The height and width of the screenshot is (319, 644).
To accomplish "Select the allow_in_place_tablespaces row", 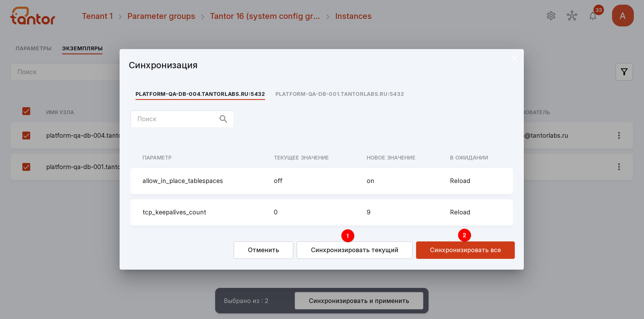I will pos(322,181).
